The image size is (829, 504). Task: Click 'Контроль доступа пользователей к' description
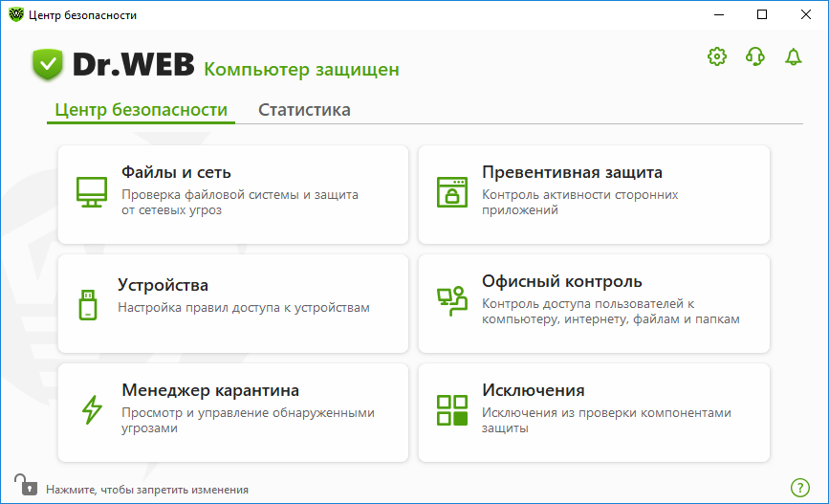588,303
